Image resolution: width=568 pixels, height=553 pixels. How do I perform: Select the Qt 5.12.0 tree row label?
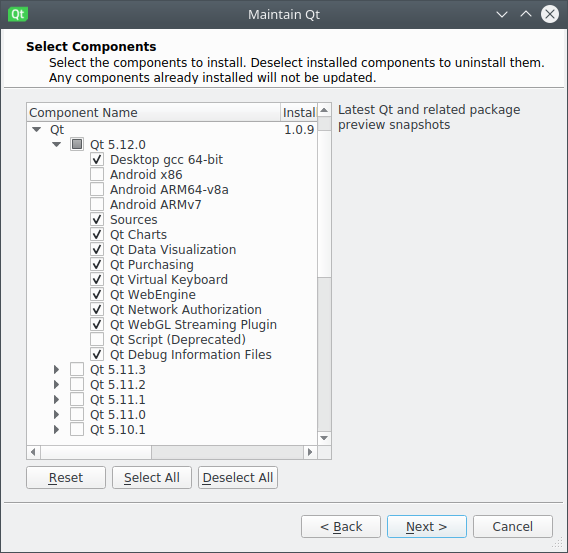click(x=118, y=144)
